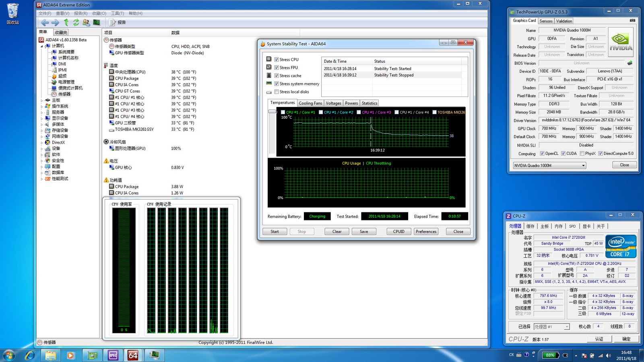Viewport: 644px width, 362px height.
Task: Switch to the Voltages tab
Action: click(333, 103)
